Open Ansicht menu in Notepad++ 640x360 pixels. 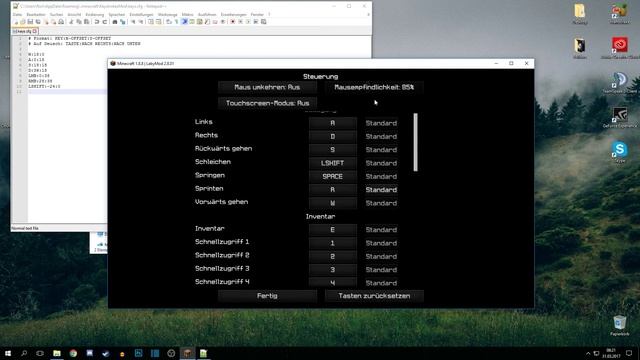click(74, 15)
